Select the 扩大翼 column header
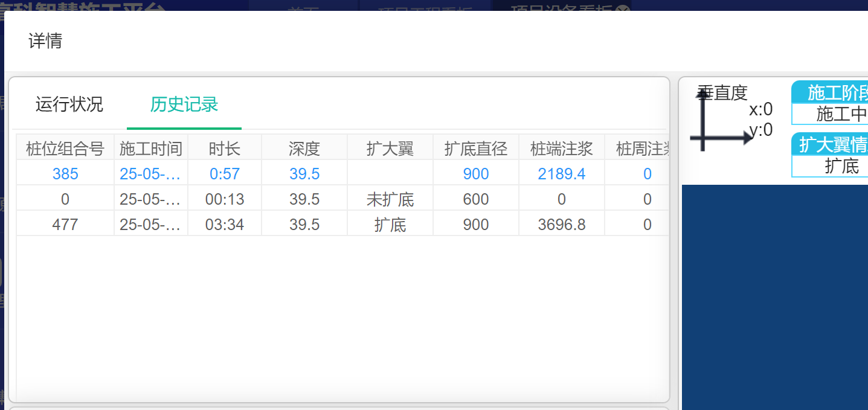Image resolution: width=868 pixels, height=410 pixels. tap(390, 148)
